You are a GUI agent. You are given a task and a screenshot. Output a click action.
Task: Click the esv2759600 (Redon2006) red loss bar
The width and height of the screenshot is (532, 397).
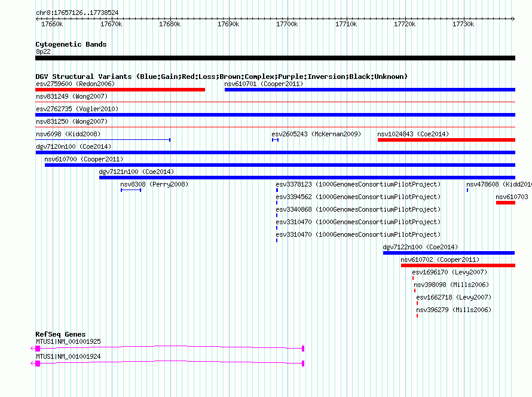coord(120,90)
